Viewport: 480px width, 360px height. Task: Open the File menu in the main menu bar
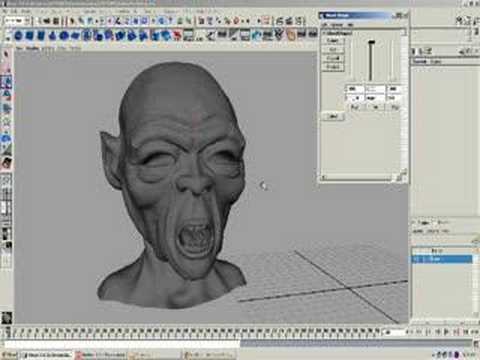click(x=5, y=11)
